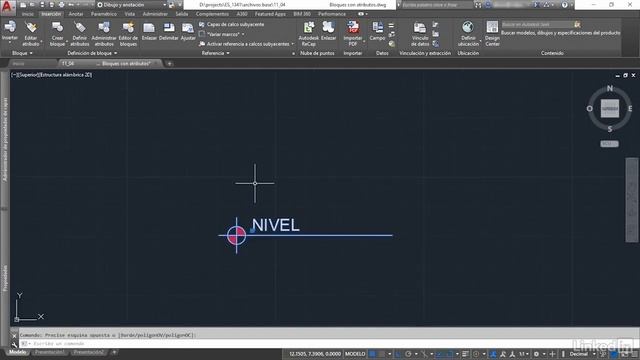Viewport: 640px width, 360px height.
Task: Open Vínculo de datos tool
Action: 420,34
